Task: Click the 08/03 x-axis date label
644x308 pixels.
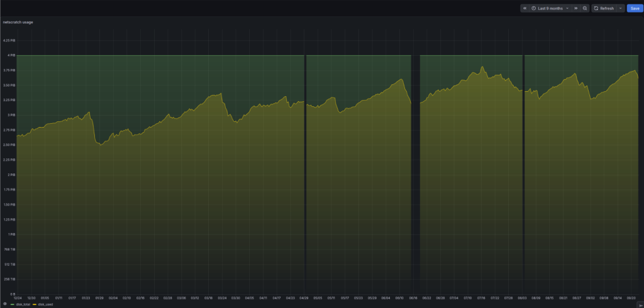Action: coord(522,298)
